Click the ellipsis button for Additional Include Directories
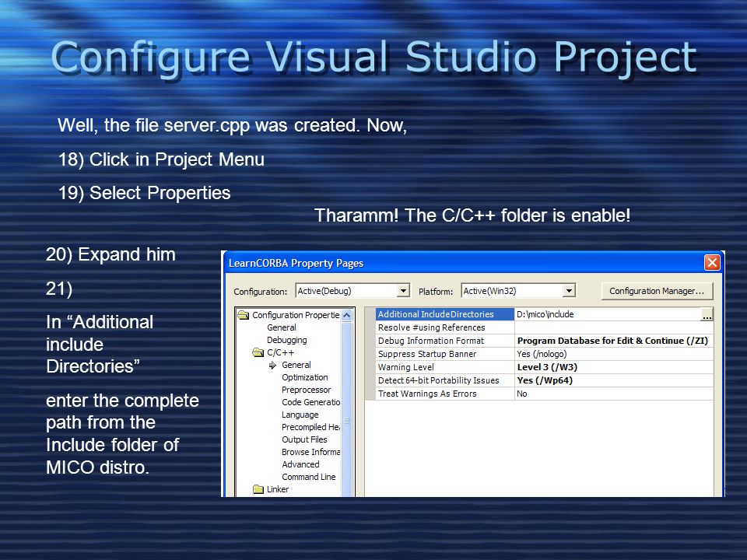 click(x=707, y=315)
